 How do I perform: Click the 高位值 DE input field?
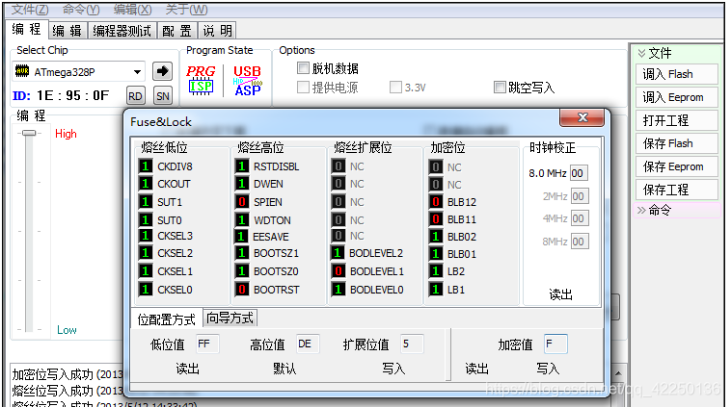[308, 344]
